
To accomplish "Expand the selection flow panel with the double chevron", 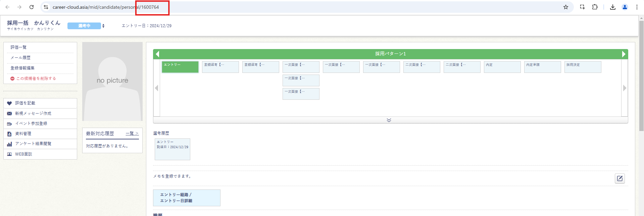I will [x=389, y=120].
